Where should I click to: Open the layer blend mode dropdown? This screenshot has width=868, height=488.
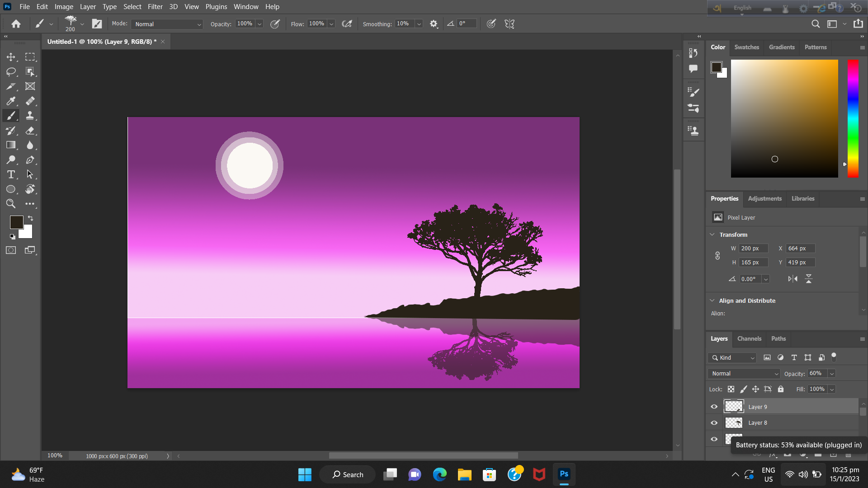pos(744,374)
